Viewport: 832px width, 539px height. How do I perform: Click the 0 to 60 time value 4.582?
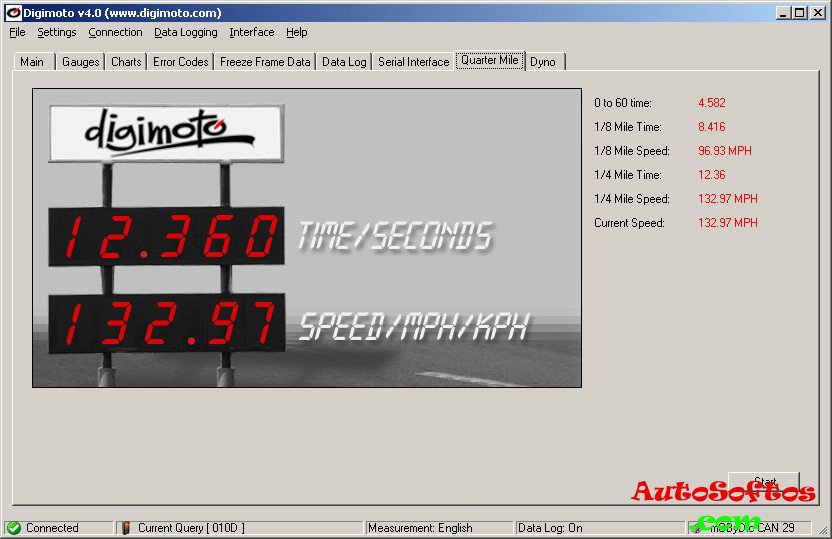[x=712, y=103]
